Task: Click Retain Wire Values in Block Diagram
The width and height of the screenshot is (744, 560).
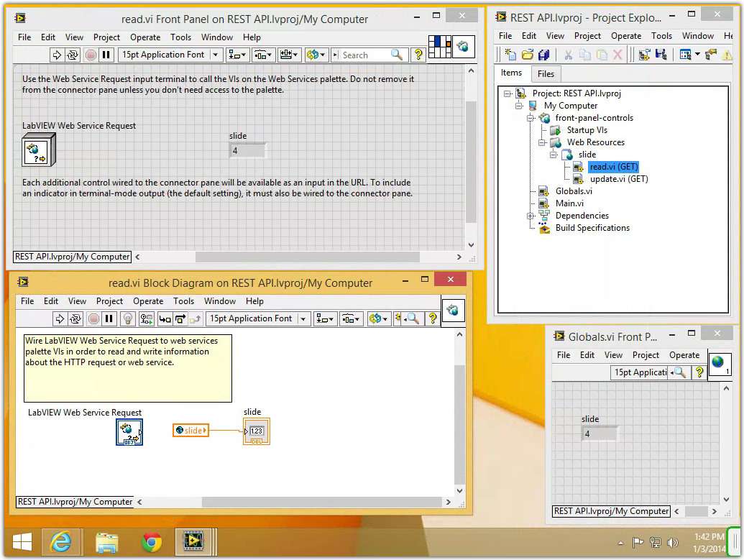Action: click(147, 318)
